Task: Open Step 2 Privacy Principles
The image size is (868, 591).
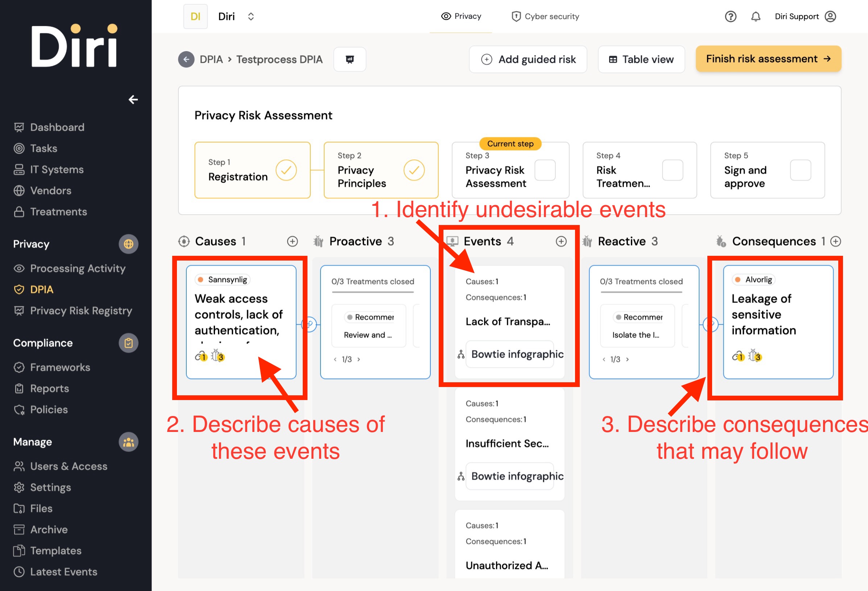Action: coord(381,170)
